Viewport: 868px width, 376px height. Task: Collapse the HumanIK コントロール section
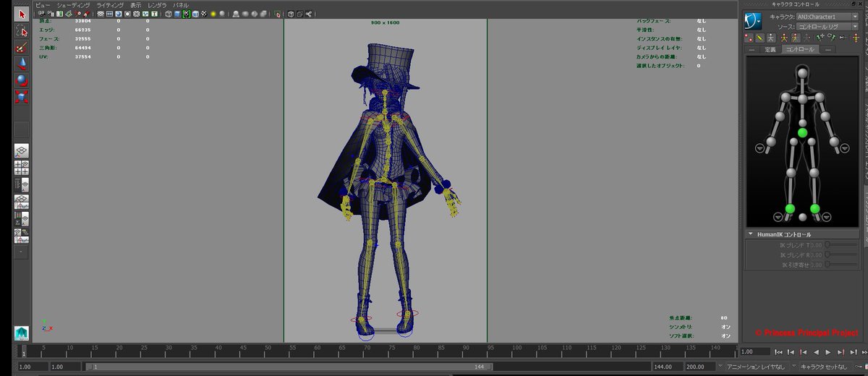pos(751,234)
